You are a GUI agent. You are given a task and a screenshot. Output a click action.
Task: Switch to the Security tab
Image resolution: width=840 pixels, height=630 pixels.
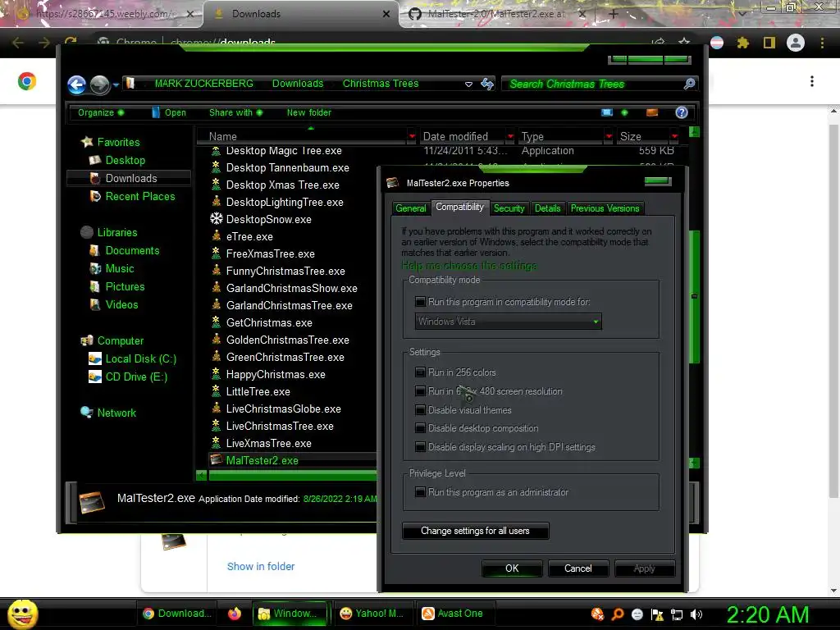(509, 208)
